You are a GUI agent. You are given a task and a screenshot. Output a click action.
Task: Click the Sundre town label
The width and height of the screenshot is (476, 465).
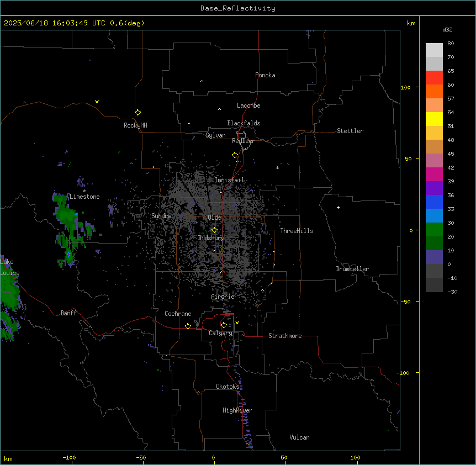[x=161, y=216]
